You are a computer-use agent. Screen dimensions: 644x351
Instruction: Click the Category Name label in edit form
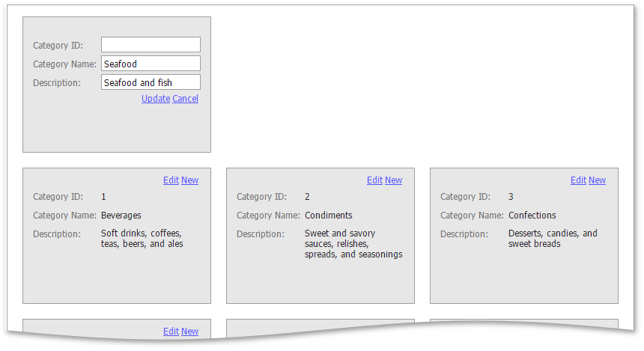click(x=64, y=64)
